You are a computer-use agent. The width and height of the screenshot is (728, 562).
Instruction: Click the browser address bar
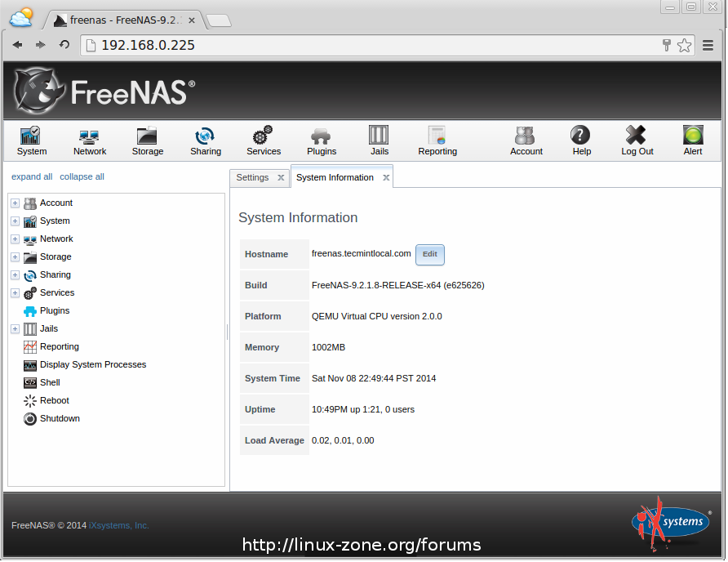(367, 45)
